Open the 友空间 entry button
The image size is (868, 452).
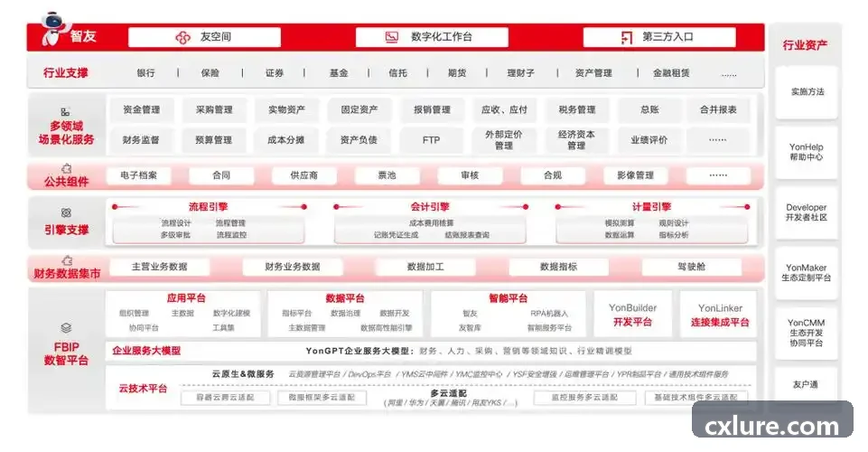pyautogui.click(x=204, y=37)
